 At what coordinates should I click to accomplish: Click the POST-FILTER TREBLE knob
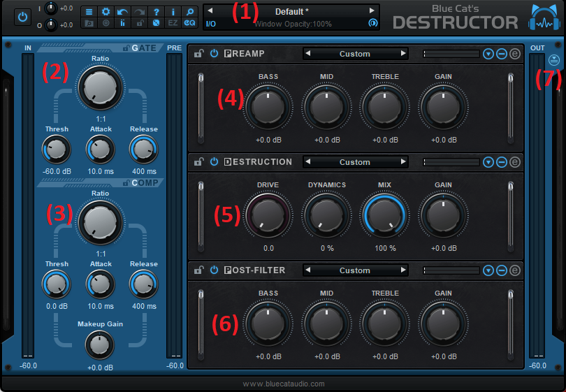coord(385,324)
